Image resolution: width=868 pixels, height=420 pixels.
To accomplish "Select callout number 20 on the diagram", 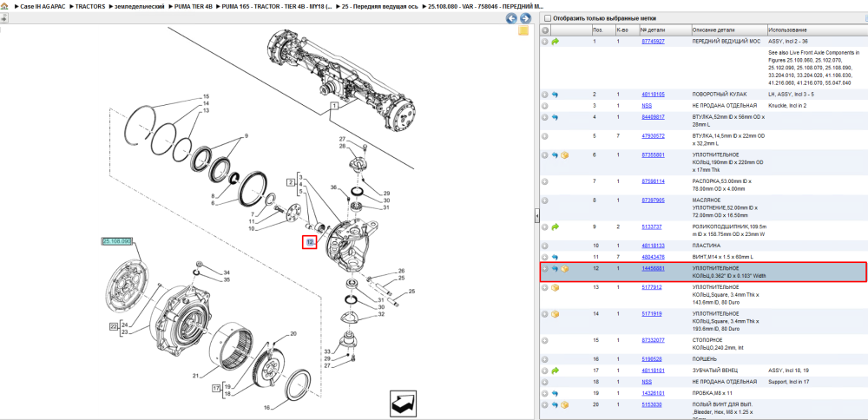I will pyautogui.click(x=293, y=334).
